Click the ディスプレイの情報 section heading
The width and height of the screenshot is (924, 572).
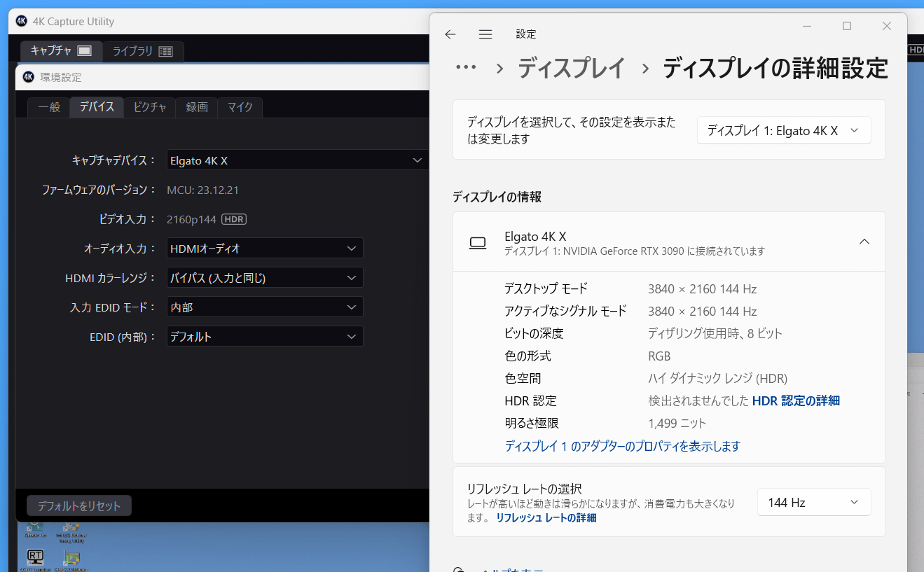[497, 197]
